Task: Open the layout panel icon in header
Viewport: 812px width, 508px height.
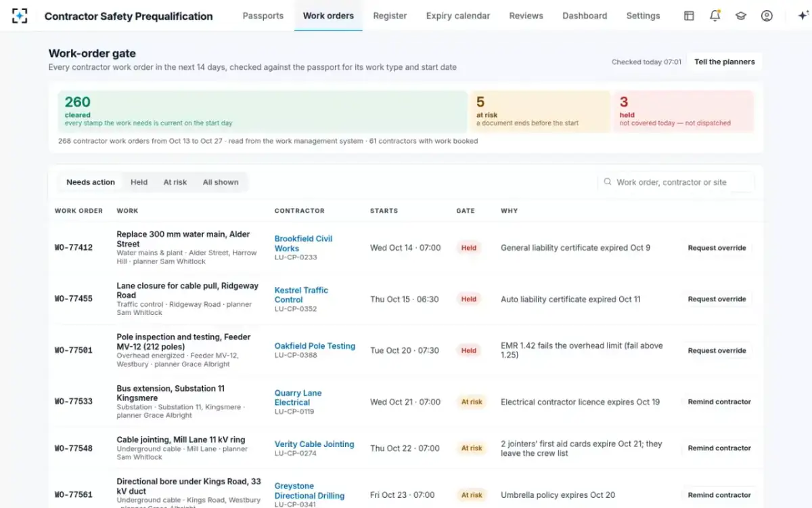Action: coord(689,16)
